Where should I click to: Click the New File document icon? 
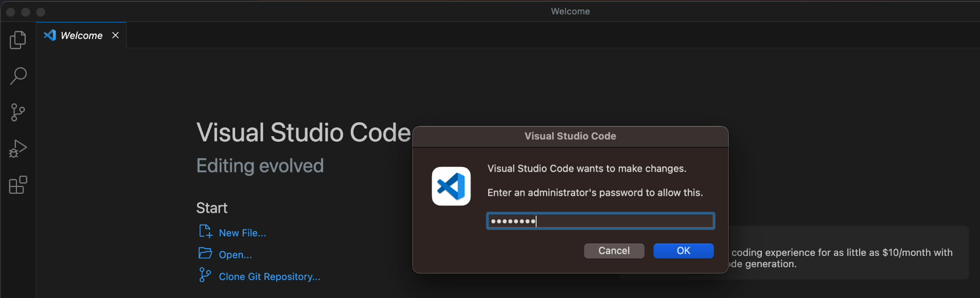click(x=205, y=231)
